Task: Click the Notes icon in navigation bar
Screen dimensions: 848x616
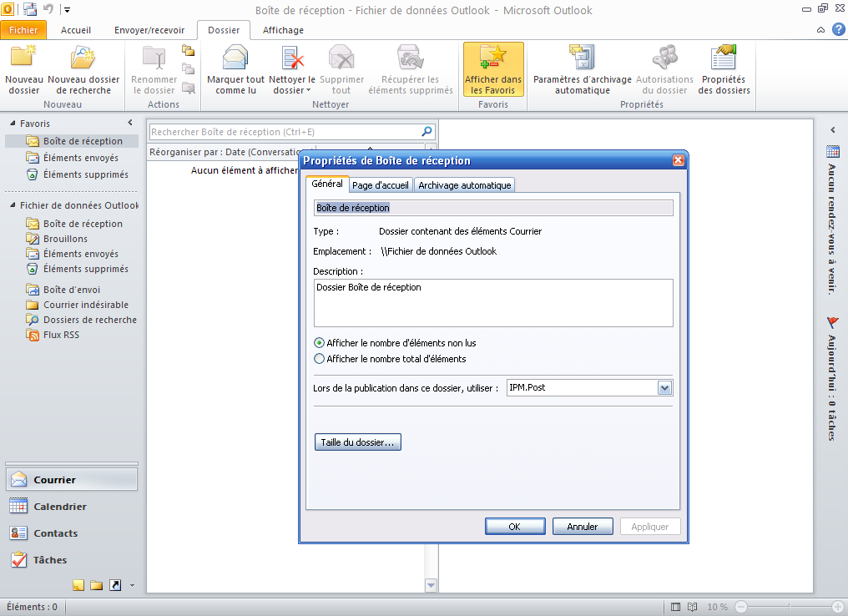Action: point(78,585)
